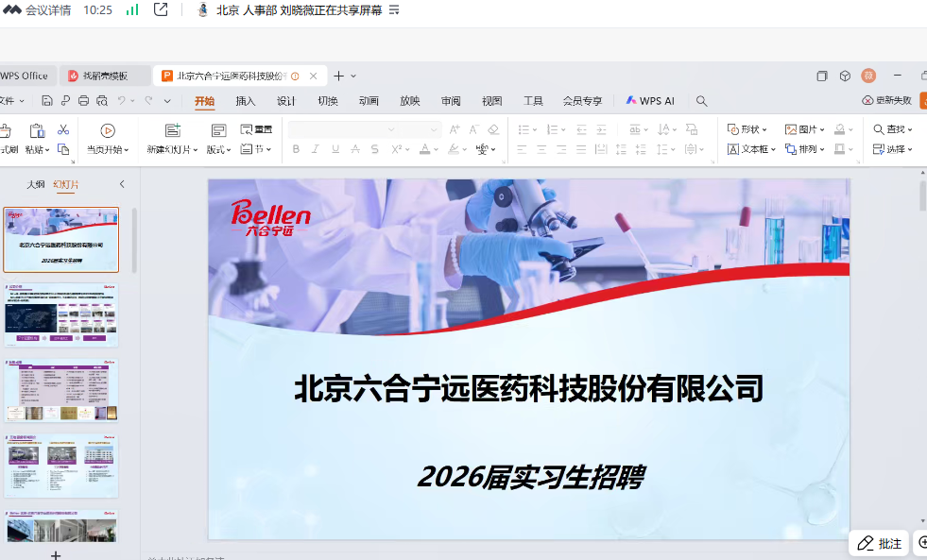The image size is (927, 560).
Task: Select the second slide thumbnail
Action: tap(61, 314)
